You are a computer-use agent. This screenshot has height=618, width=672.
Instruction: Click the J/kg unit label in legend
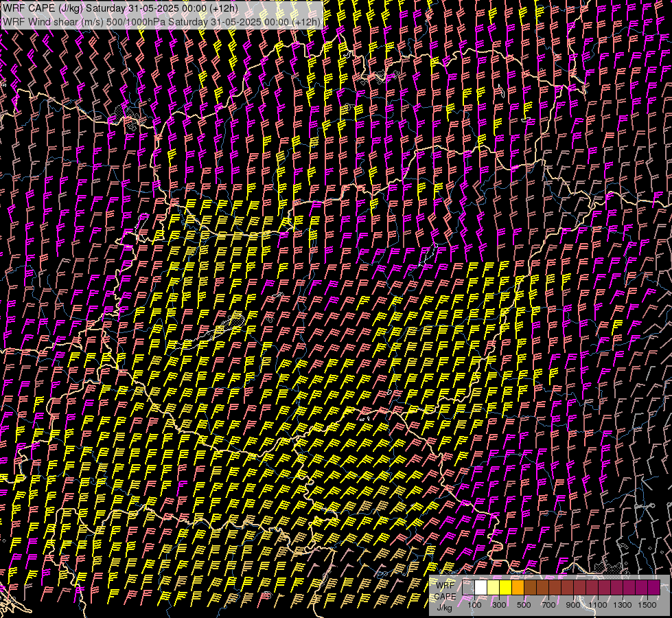coord(444,608)
